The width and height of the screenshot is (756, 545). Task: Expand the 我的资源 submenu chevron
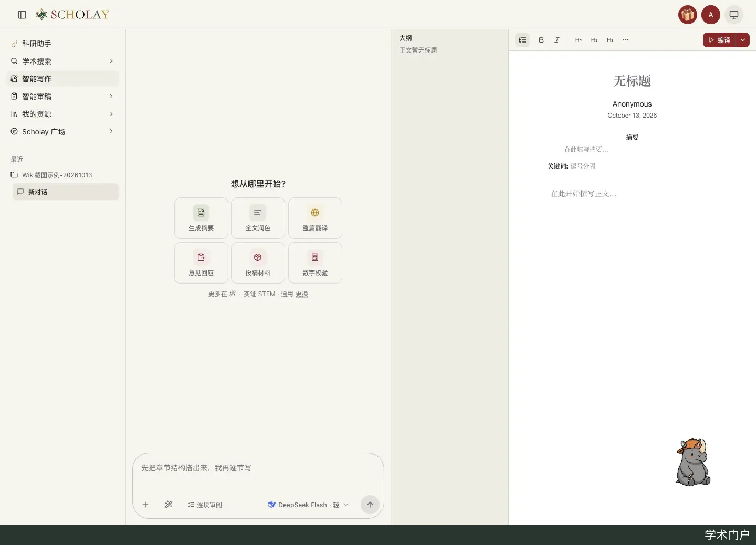click(x=111, y=114)
